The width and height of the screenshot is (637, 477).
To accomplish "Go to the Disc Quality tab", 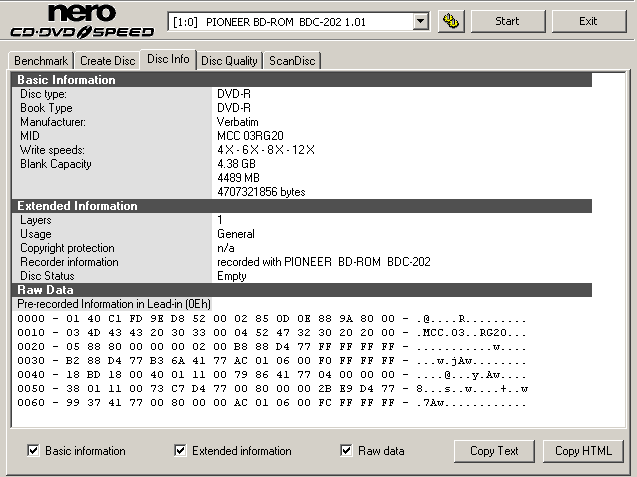I will [229, 61].
